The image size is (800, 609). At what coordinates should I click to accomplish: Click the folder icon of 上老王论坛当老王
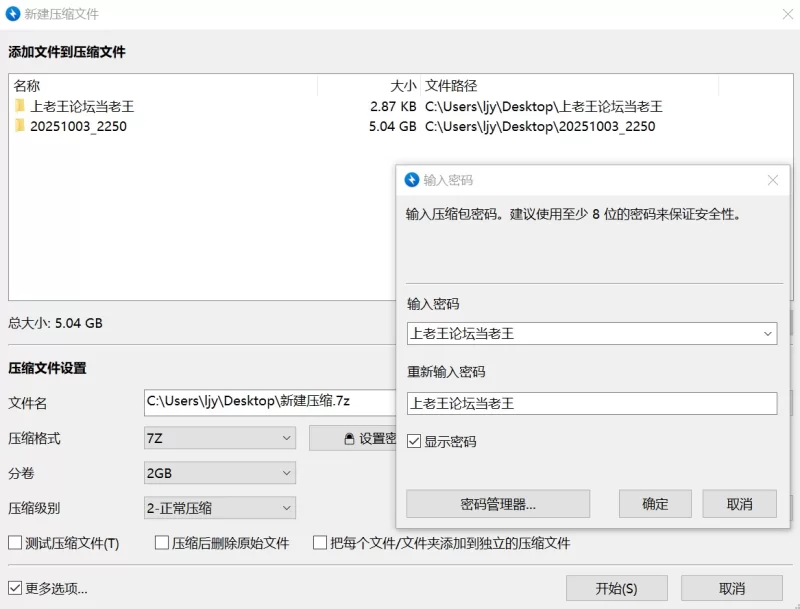(x=20, y=106)
